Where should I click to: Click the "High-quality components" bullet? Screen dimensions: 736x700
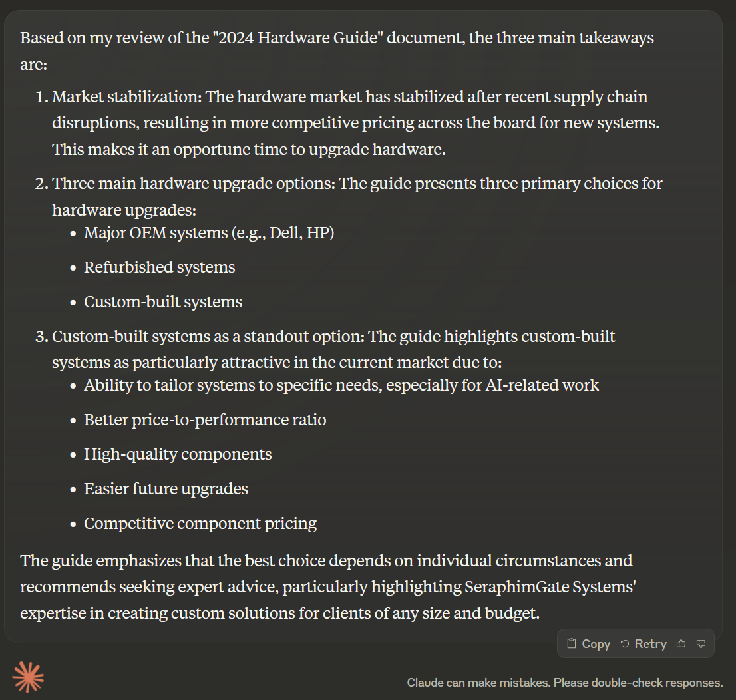[177, 454]
